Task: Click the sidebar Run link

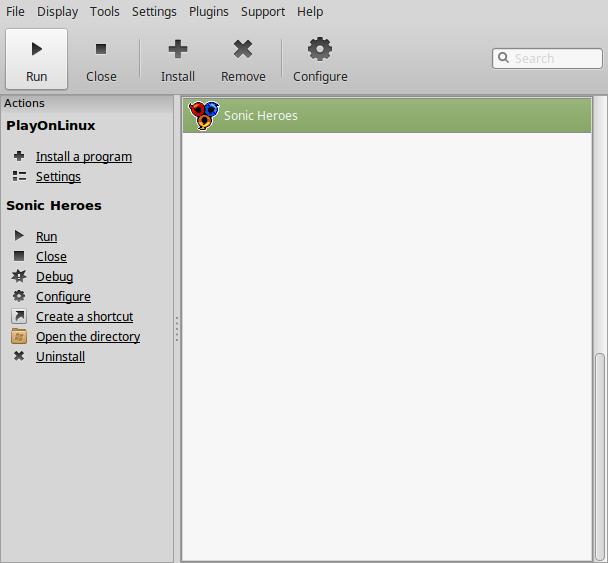Action: (x=47, y=236)
